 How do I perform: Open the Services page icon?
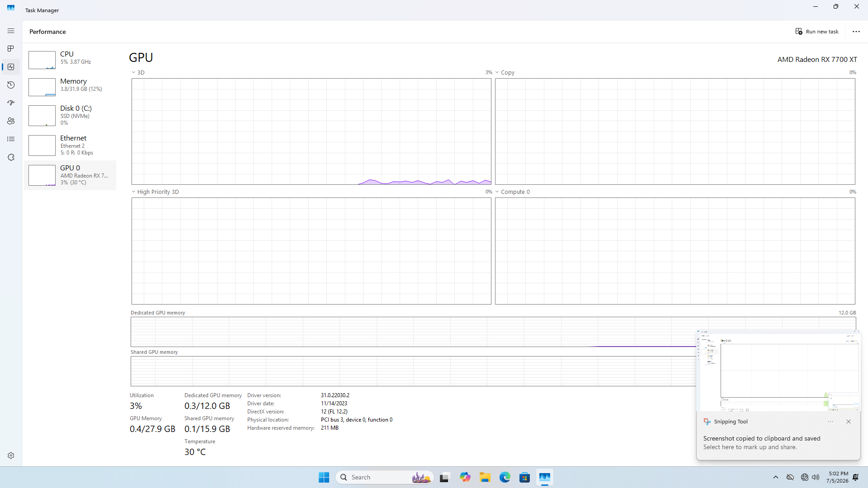coord(11,157)
